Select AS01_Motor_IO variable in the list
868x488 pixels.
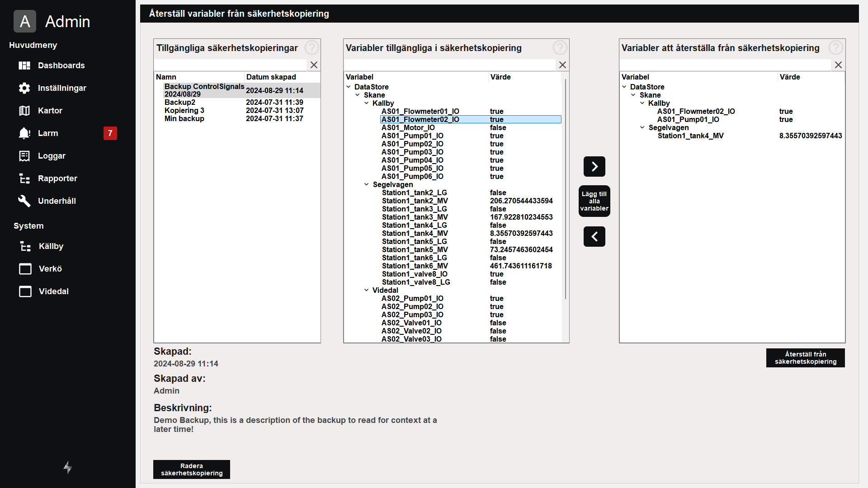click(x=408, y=128)
